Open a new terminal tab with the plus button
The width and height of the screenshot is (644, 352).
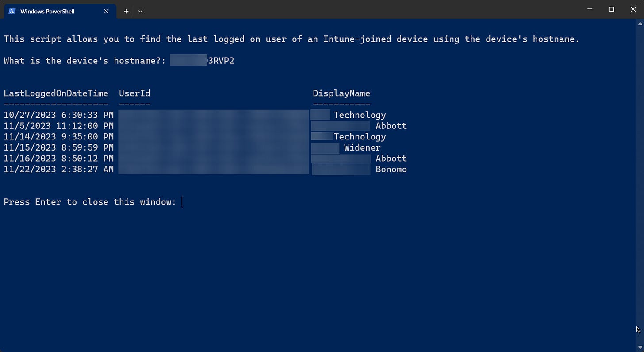126,11
